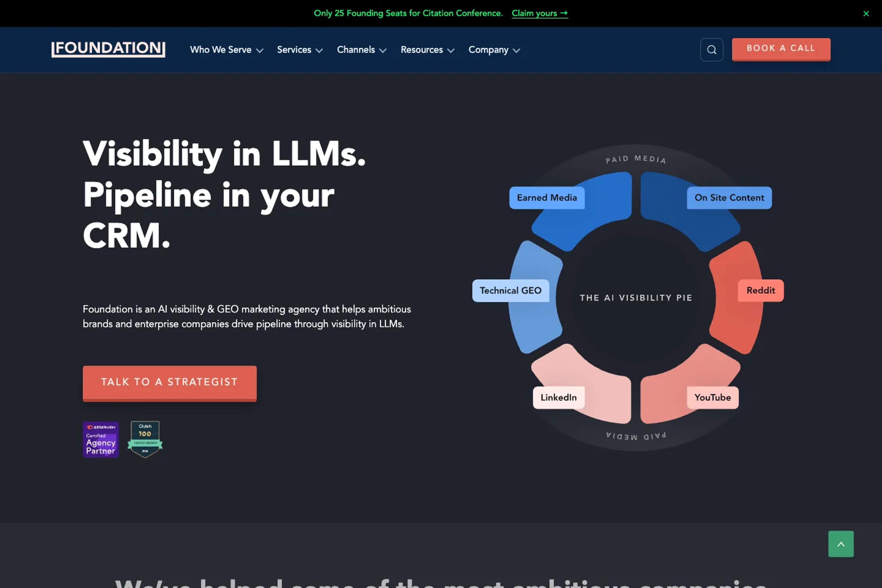Click the Book a Call button
Viewport: 882px width, 588px height.
[x=781, y=49]
